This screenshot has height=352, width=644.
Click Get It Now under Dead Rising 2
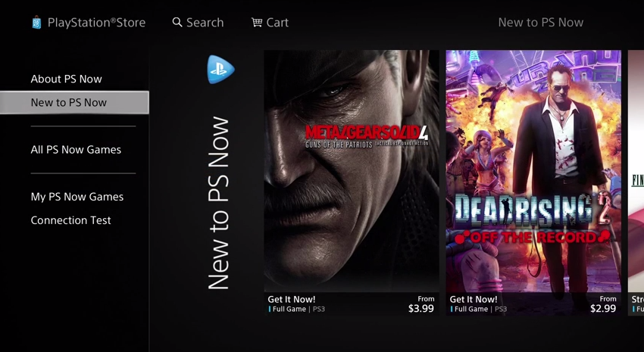pyautogui.click(x=474, y=299)
